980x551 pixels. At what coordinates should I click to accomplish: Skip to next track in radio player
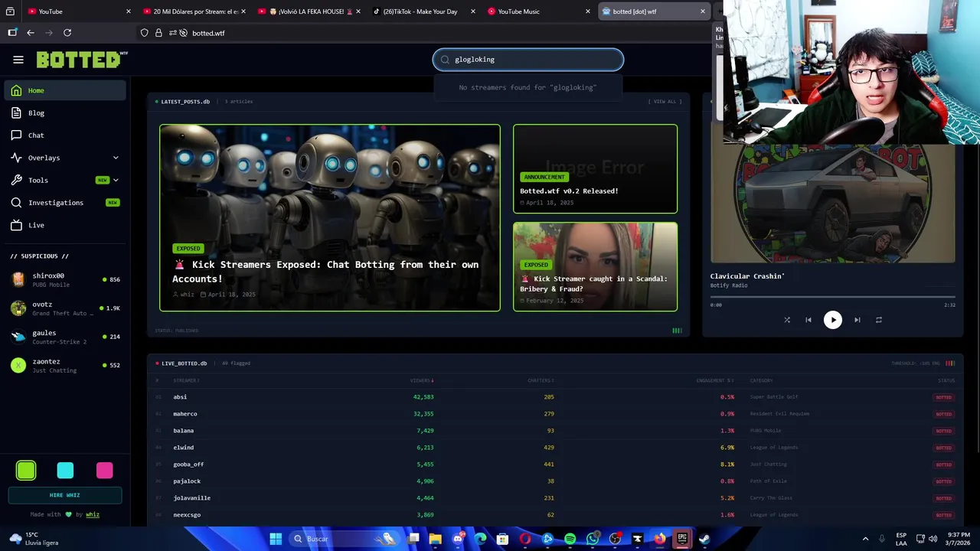click(x=857, y=320)
